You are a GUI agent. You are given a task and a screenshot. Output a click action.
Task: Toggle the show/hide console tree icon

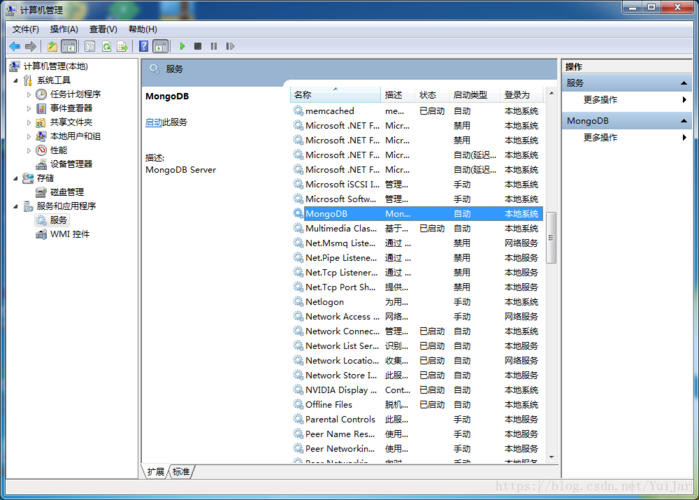69,46
